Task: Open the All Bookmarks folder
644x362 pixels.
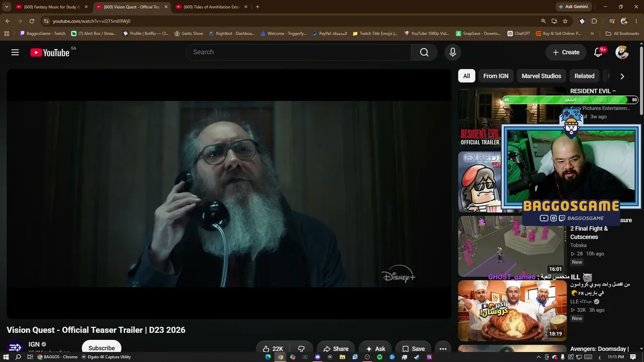Action: (x=622, y=34)
